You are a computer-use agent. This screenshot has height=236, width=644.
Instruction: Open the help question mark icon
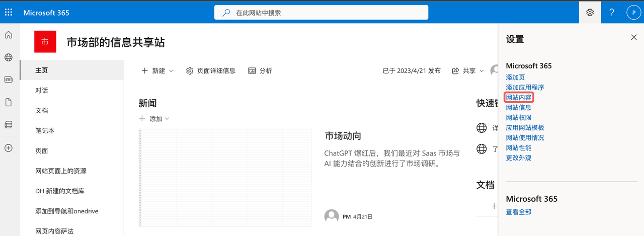(612, 13)
